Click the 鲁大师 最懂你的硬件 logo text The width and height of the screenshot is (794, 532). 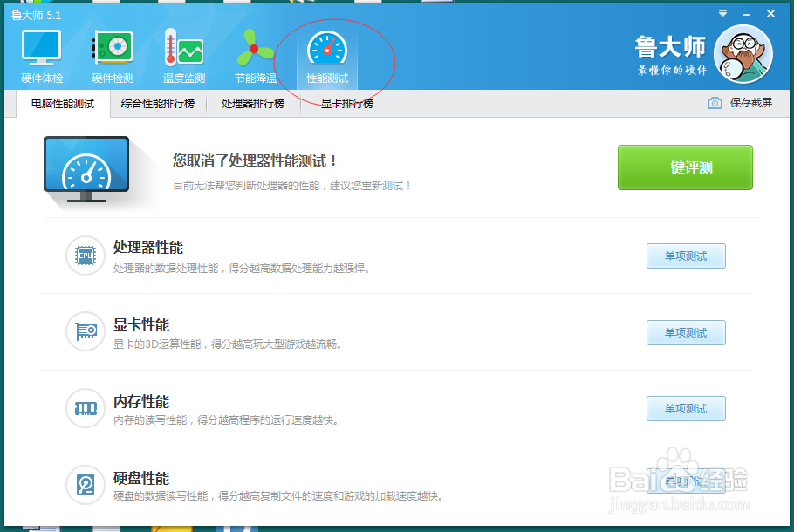pos(671,55)
